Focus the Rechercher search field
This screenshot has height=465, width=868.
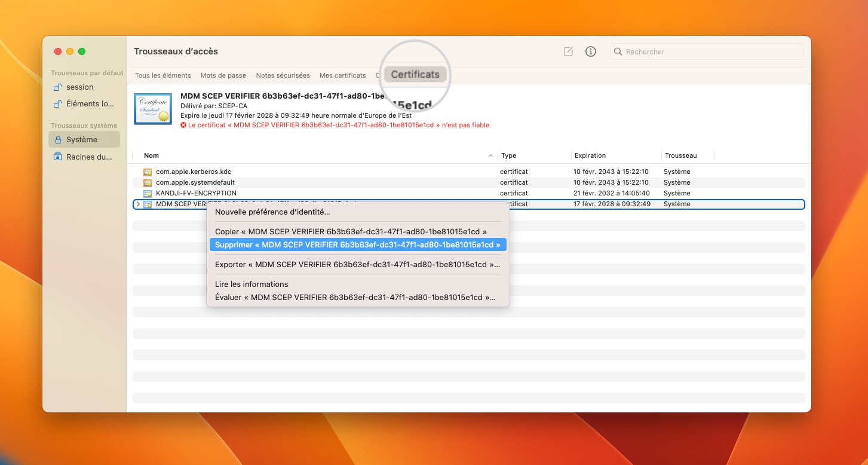pos(707,52)
